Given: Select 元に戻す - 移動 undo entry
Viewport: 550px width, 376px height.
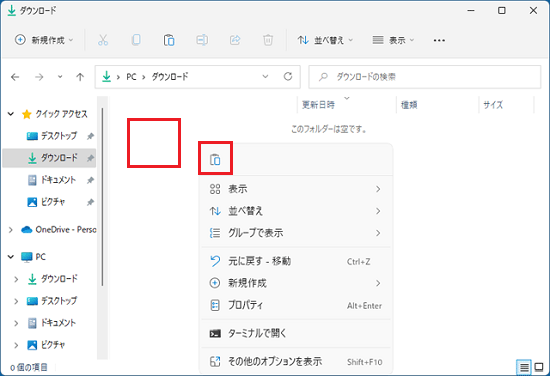Looking at the screenshot, I should (296, 261).
